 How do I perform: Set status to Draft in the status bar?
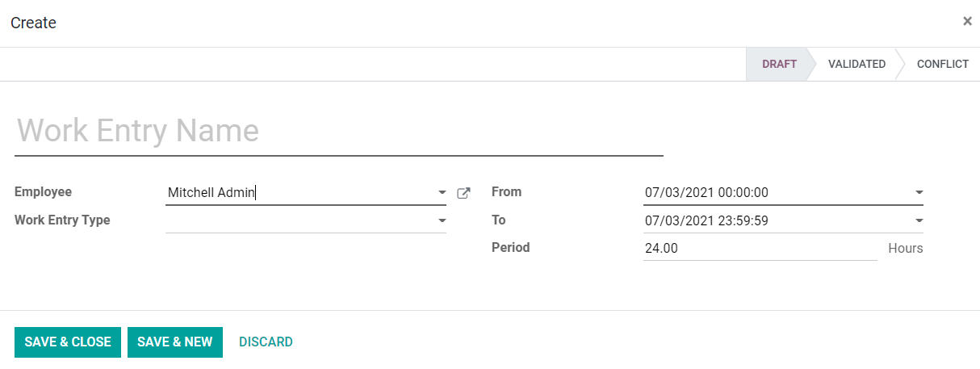pos(778,65)
